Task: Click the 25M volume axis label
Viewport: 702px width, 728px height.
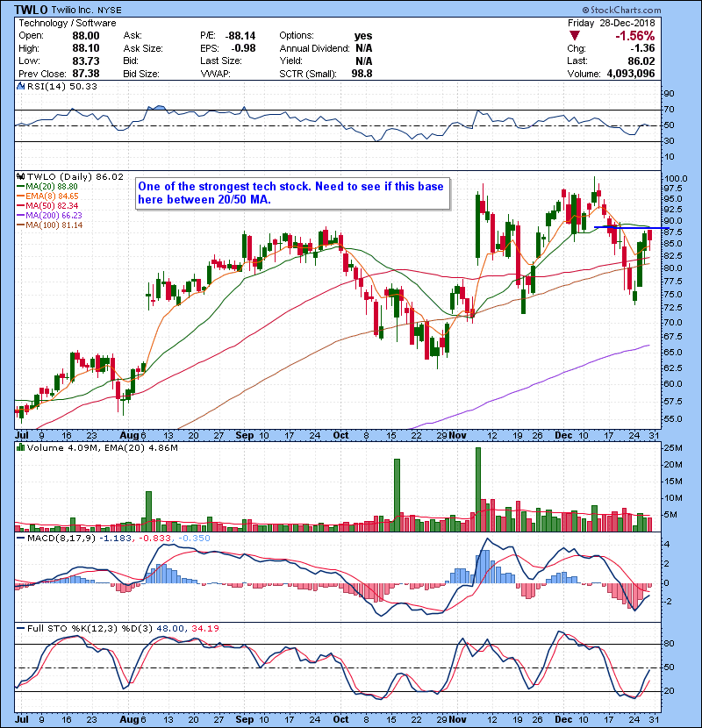Action: coord(673,448)
